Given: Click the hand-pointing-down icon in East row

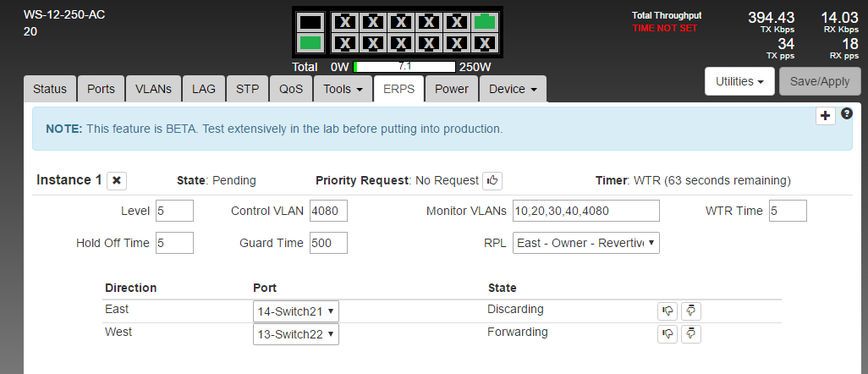Looking at the screenshot, I should pos(691,311).
